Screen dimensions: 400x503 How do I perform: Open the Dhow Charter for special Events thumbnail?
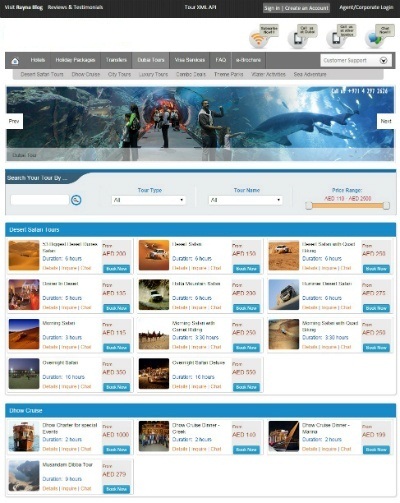pyautogui.click(x=24, y=436)
